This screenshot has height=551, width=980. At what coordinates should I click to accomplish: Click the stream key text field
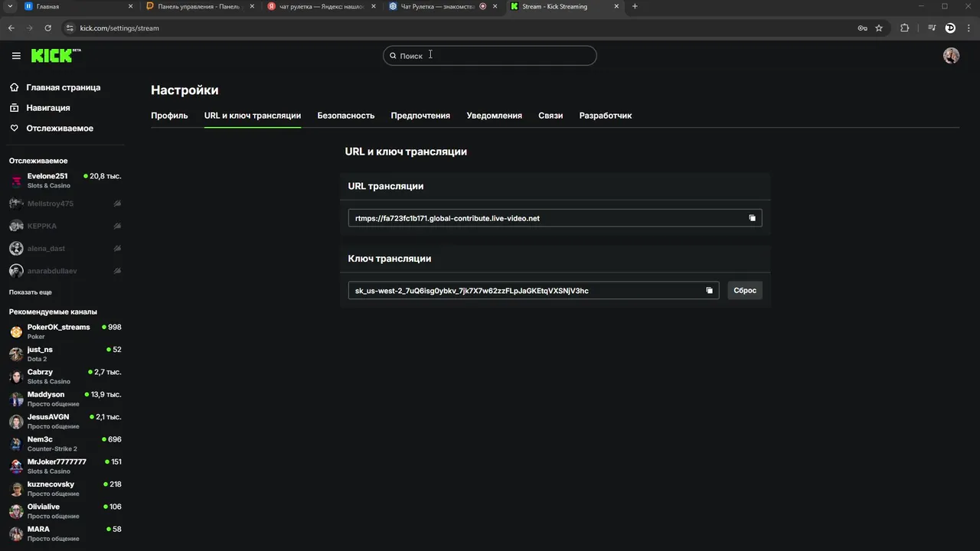coord(534,291)
